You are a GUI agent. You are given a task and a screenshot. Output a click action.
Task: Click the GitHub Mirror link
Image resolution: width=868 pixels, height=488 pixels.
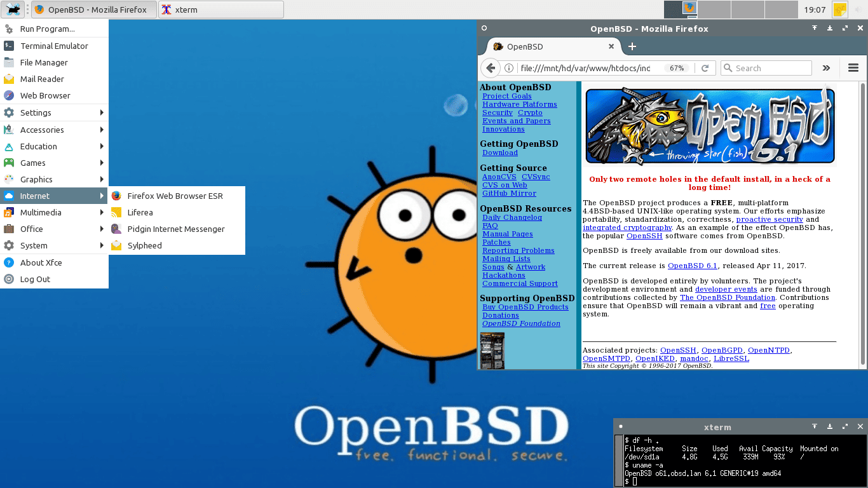point(509,193)
